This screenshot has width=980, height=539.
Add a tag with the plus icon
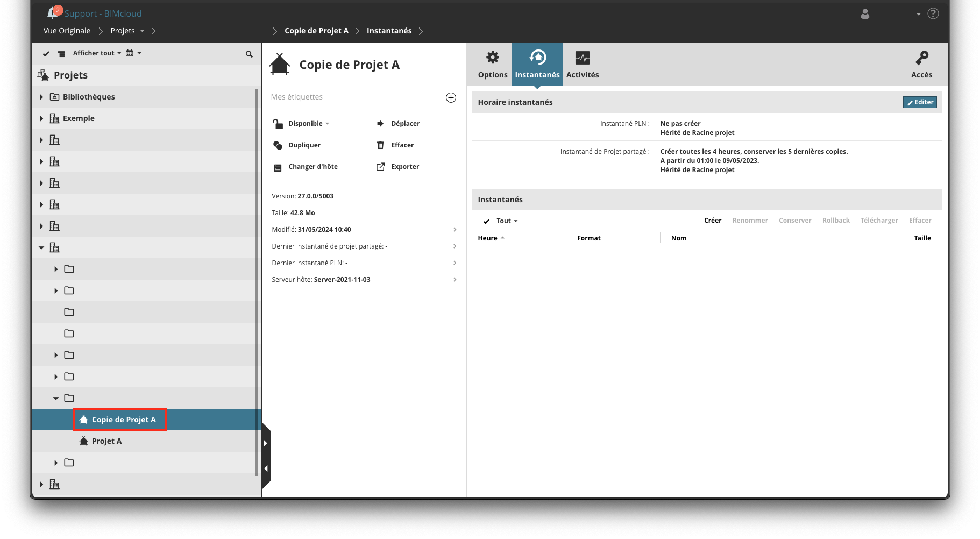point(451,97)
